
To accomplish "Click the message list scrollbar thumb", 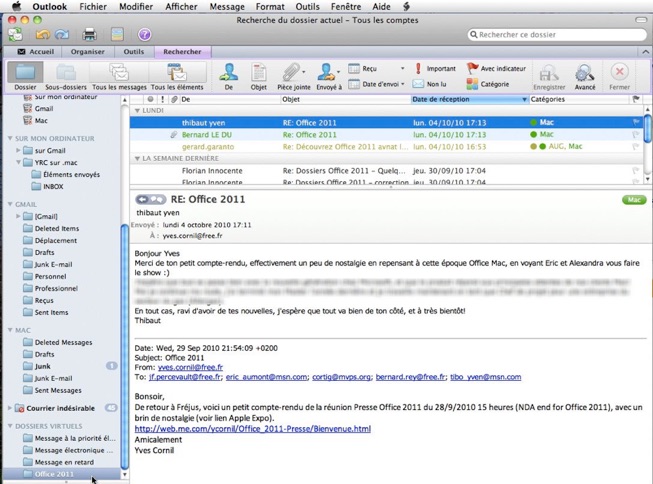I will 648,129.
